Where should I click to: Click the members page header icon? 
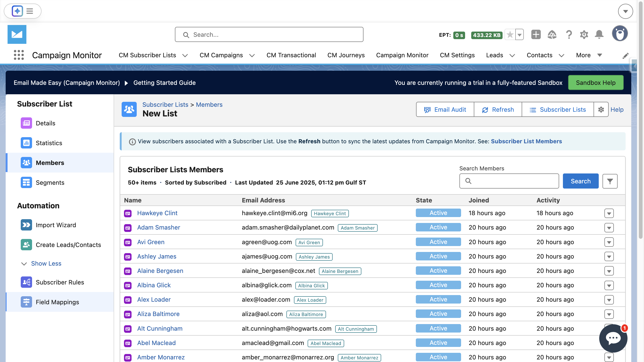(x=129, y=109)
